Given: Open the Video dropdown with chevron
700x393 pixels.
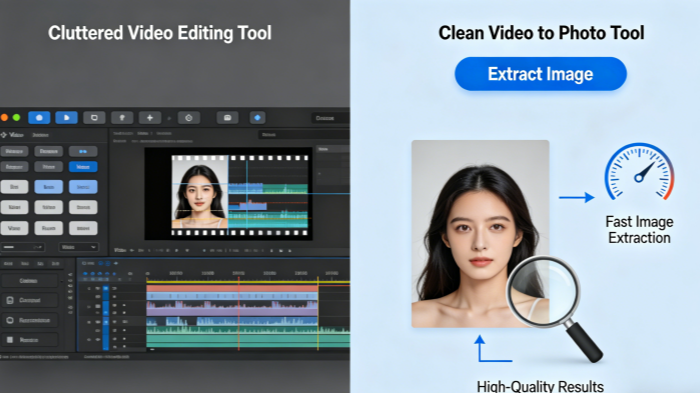Looking at the screenshot, I should click(79, 247).
